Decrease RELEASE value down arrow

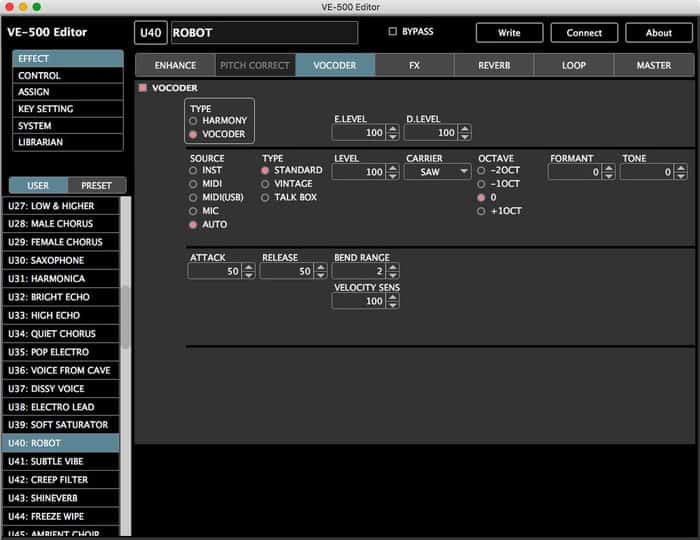click(x=321, y=275)
